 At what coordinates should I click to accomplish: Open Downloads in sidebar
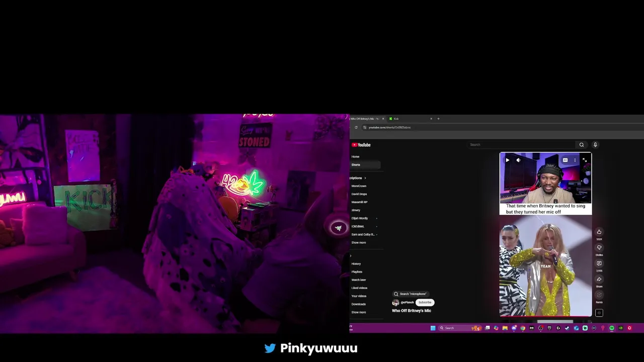coord(358,304)
